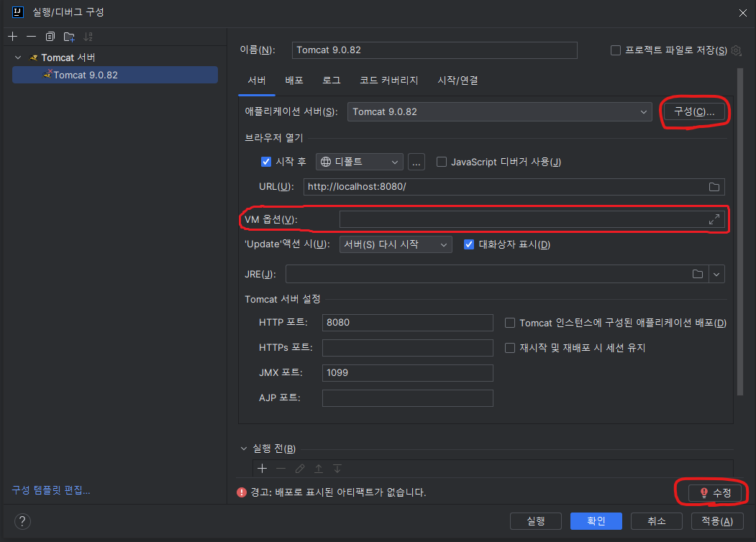Image resolution: width=756 pixels, height=542 pixels.
Task: Click the vertical scrollbar of settings panel
Action: 740,231
